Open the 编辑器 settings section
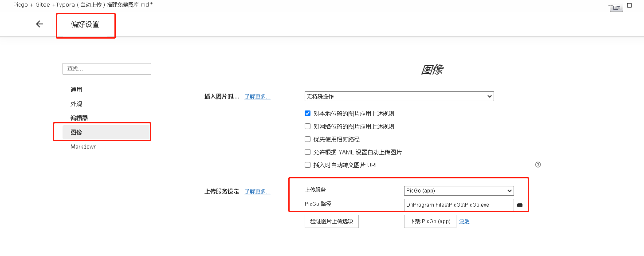The width and height of the screenshot is (644, 256). [x=79, y=118]
